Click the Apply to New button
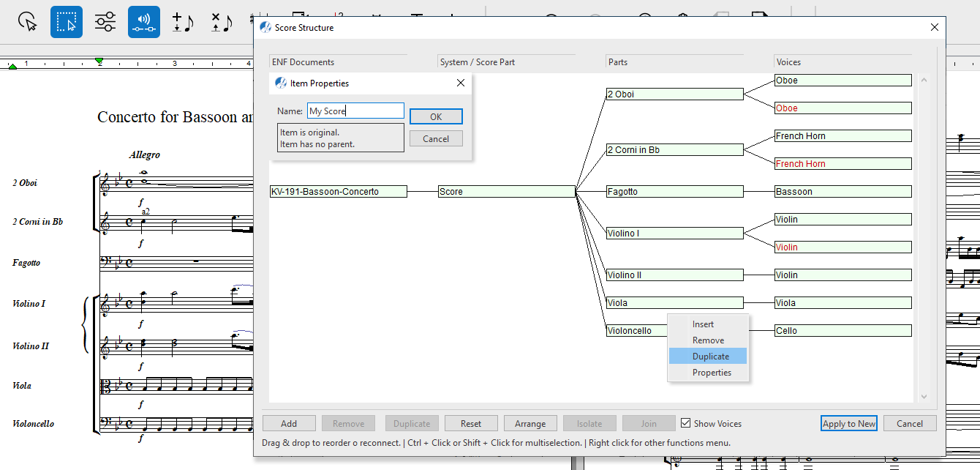The height and width of the screenshot is (470, 980). pyautogui.click(x=849, y=423)
